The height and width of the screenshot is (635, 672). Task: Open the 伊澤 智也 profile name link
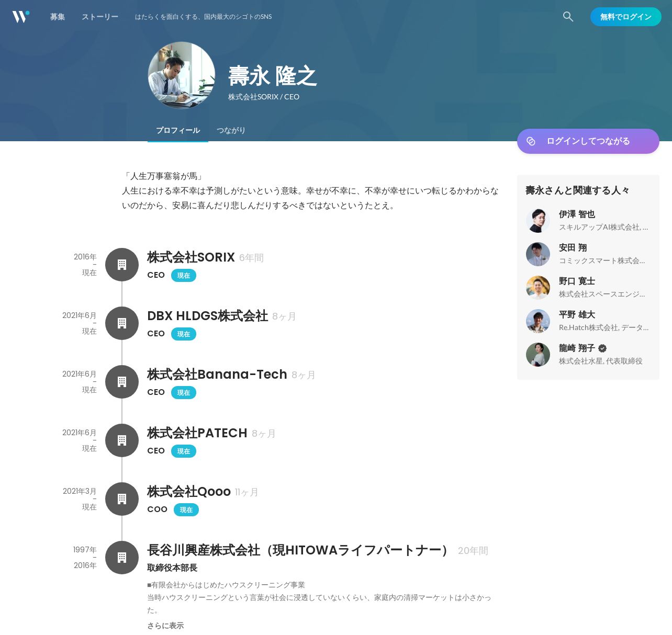(577, 214)
